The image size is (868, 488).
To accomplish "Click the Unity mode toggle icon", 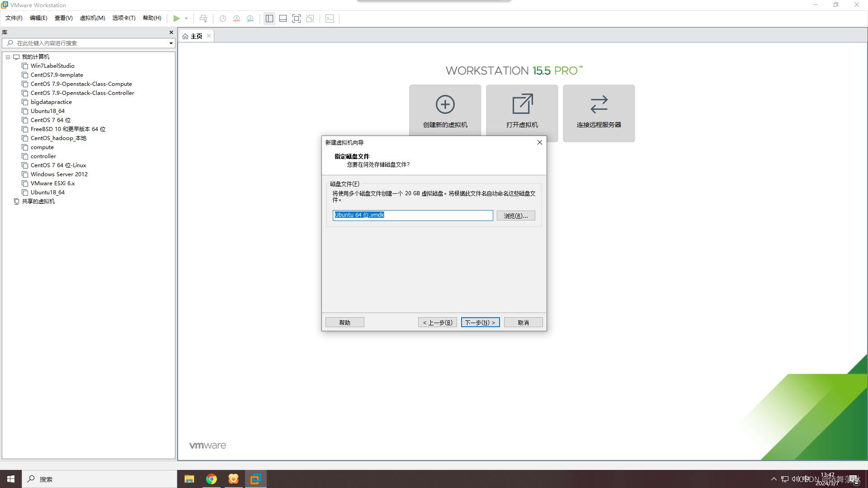I will (x=310, y=19).
